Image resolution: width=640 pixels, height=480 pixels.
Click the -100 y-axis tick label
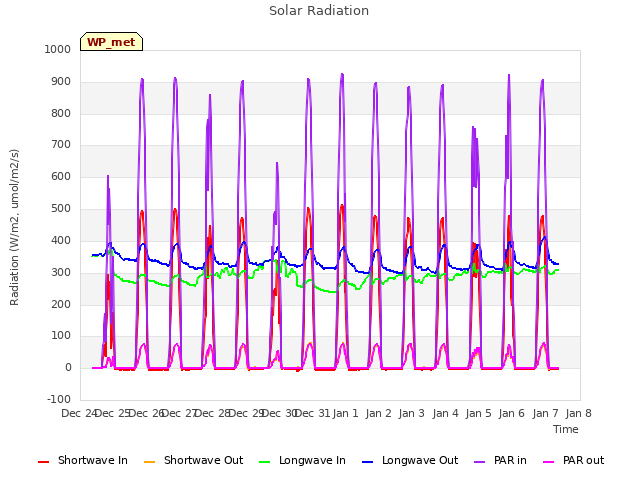coord(59,399)
